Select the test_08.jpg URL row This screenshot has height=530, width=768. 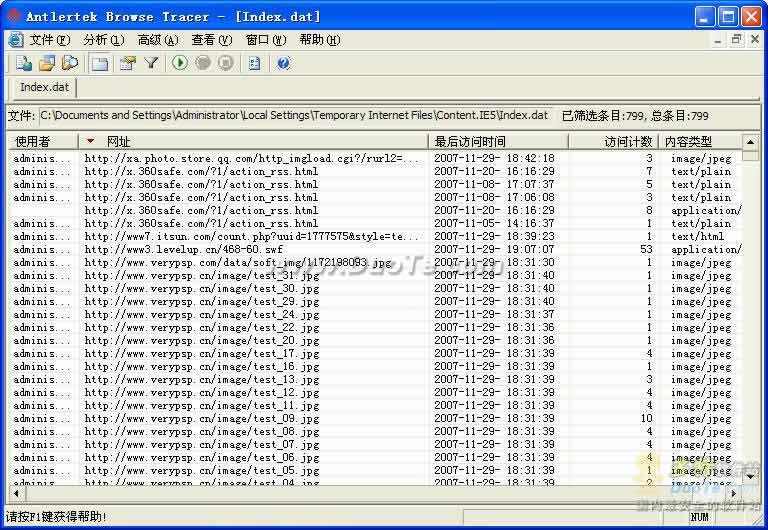pos(375,431)
